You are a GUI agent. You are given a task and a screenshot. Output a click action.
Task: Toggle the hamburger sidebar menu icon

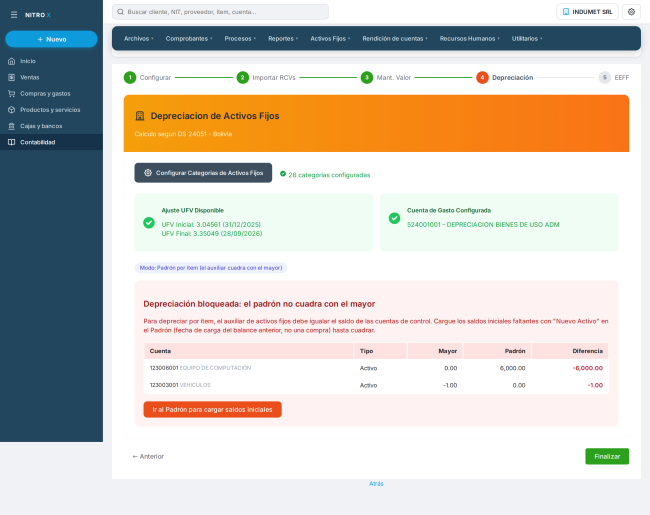pyautogui.click(x=14, y=15)
